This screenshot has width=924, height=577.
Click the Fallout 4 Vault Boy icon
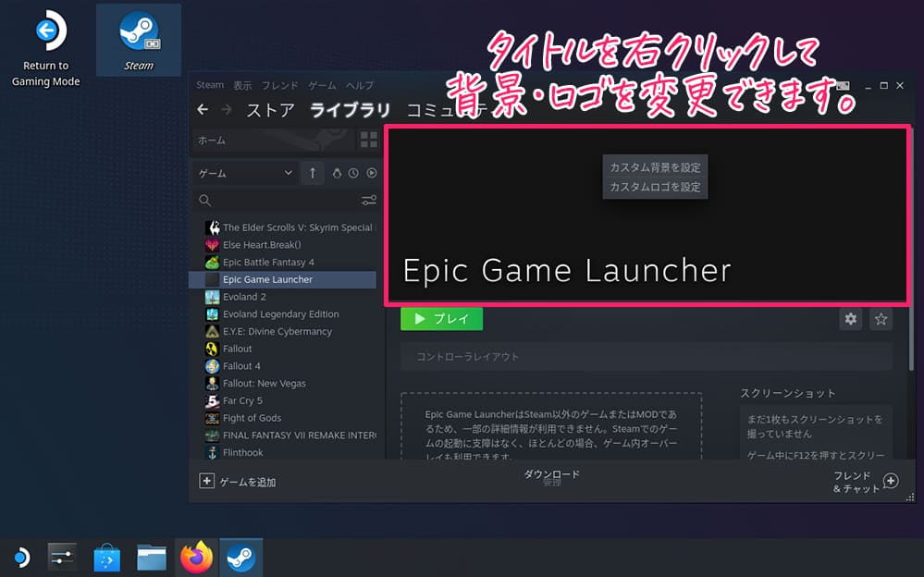coord(212,366)
